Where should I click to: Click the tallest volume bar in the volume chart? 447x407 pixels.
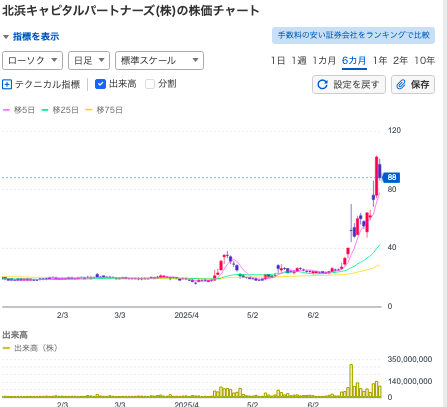(351, 380)
